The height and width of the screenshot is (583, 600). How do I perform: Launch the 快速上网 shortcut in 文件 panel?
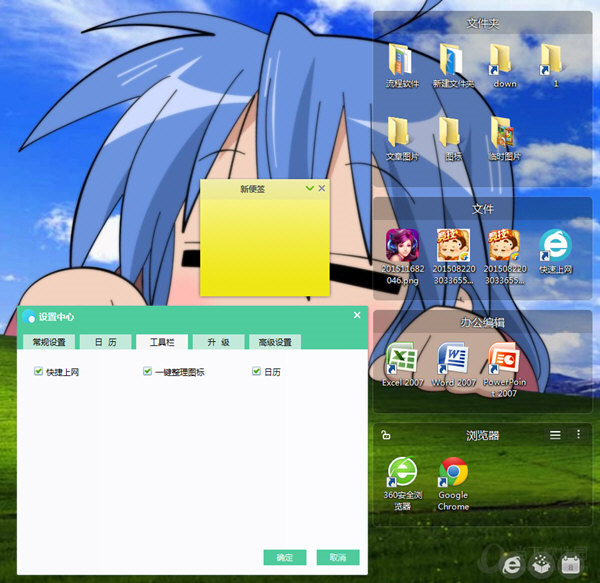point(555,252)
